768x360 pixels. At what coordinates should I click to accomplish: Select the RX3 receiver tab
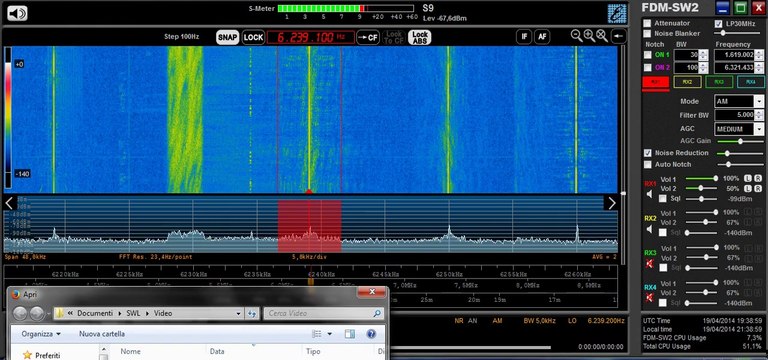pos(719,82)
